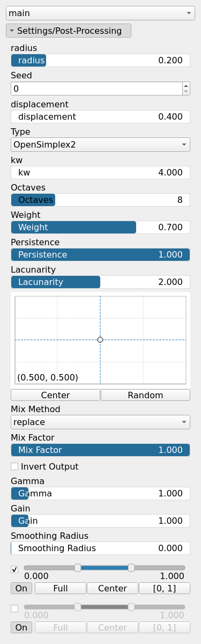Click the left handle of the blue range slider
Viewport: 201px width, 644px height.
point(78,568)
